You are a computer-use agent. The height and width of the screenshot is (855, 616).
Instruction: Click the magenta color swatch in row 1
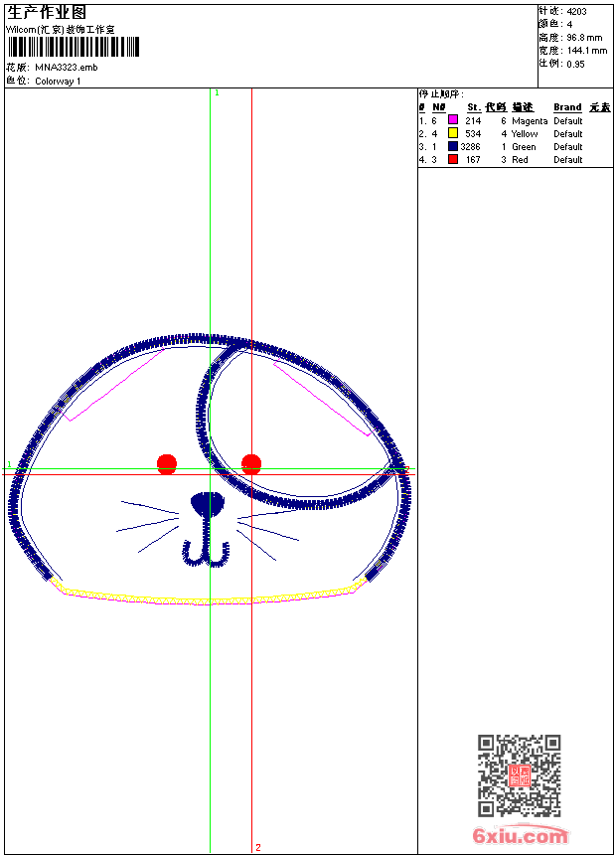(x=452, y=119)
